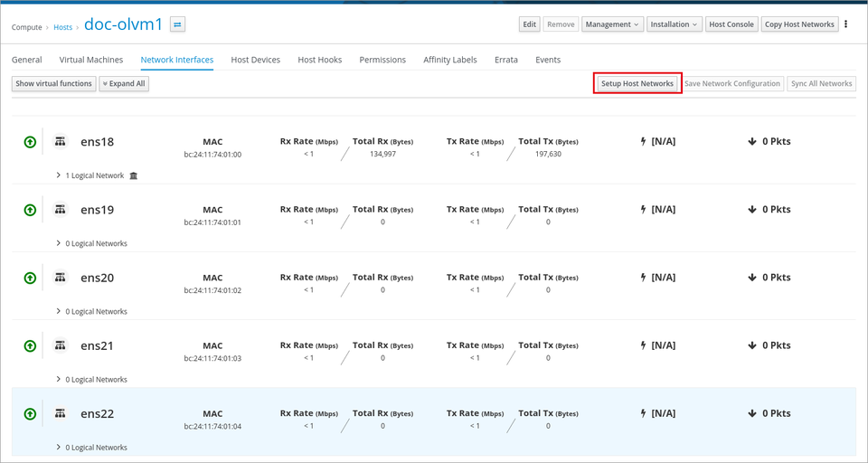This screenshot has height=463, width=868.
Task: Click green up status icon for ens21
Action: (31, 345)
